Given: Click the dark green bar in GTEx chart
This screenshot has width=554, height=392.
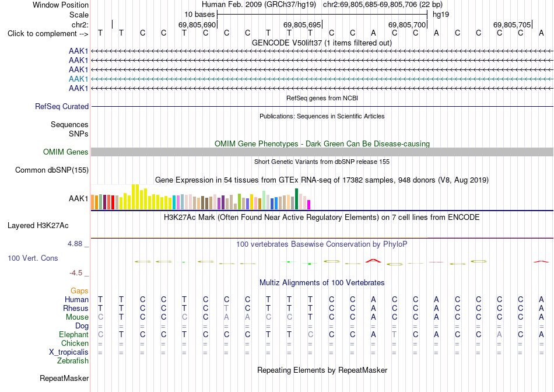Looking at the screenshot, I should tap(297, 199).
